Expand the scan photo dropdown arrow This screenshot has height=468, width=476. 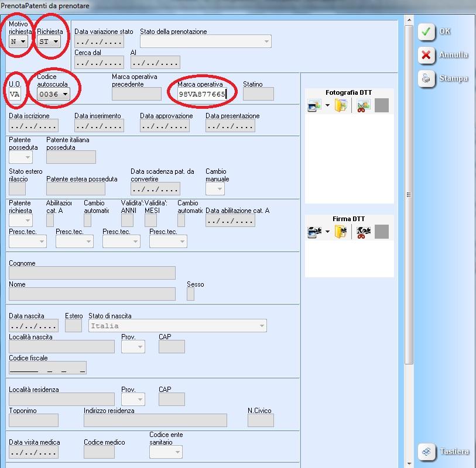tap(327, 106)
